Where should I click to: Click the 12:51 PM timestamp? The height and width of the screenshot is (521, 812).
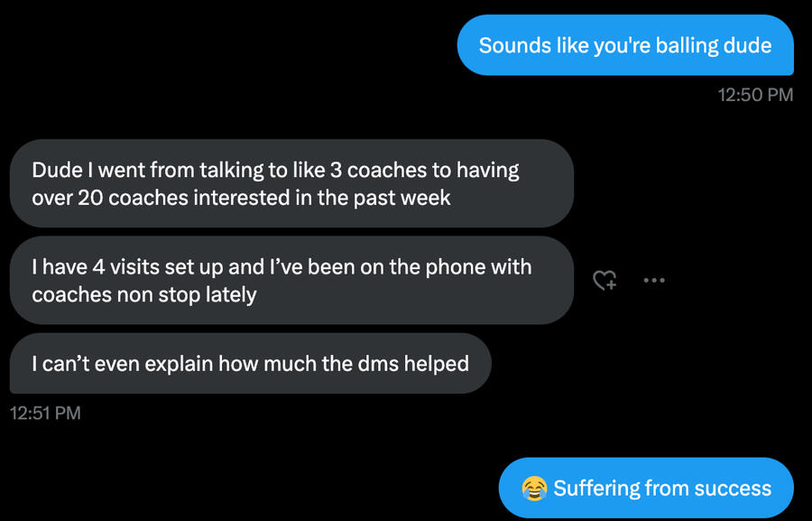[x=45, y=413]
